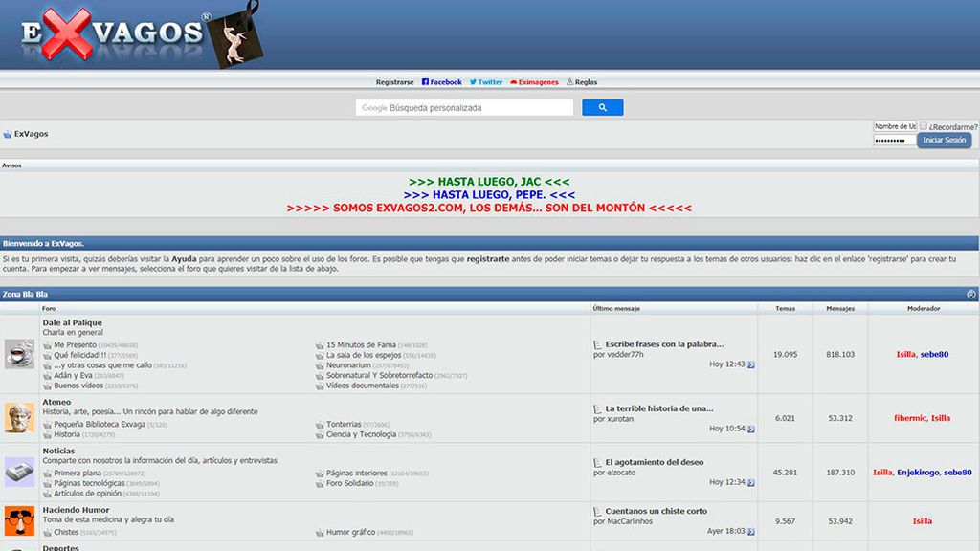Click the Ayuda link in welcome text
The width and height of the screenshot is (980, 551).
[x=184, y=258]
